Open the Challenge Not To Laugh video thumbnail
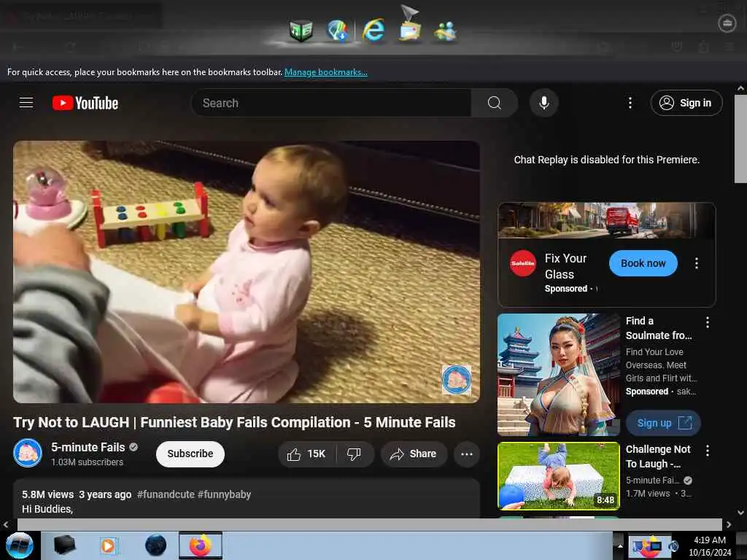The height and width of the screenshot is (560, 747). (x=558, y=475)
